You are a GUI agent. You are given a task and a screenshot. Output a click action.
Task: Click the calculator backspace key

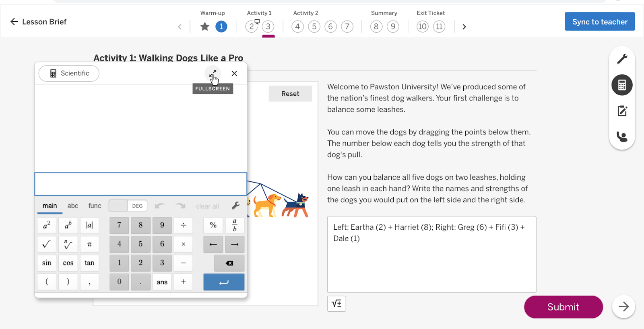point(229,263)
